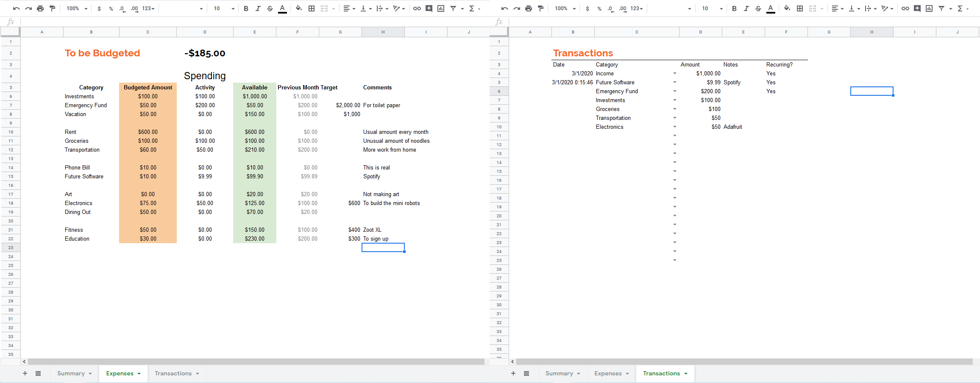This screenshot has width=980, height=383.
Task: Select the Paint format tool
Action: tap(52, 8)
